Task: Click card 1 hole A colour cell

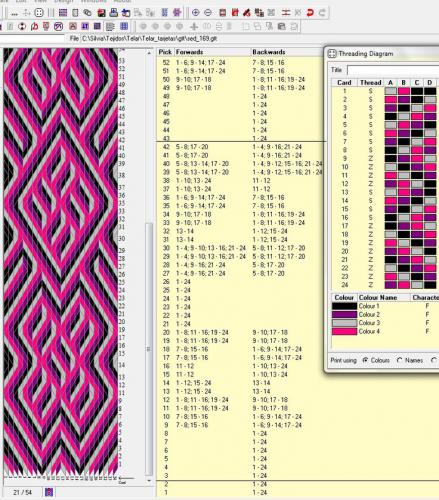Action: click(391, 91)
